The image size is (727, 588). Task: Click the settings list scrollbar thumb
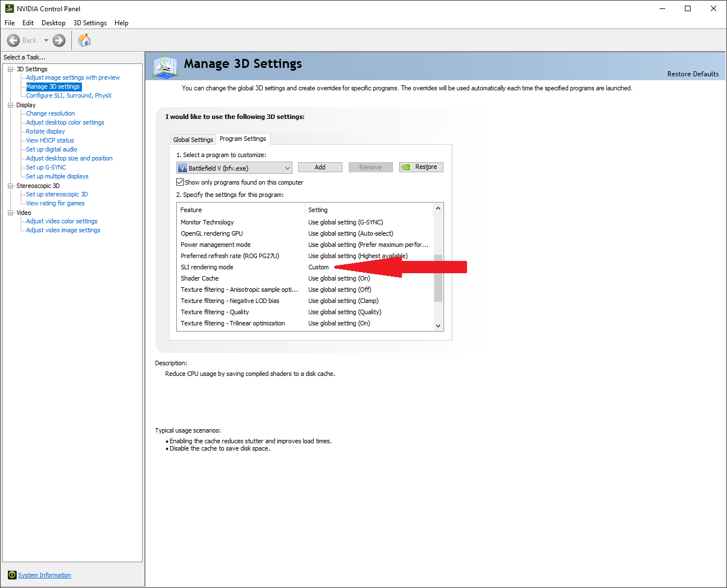pos(438,278)
